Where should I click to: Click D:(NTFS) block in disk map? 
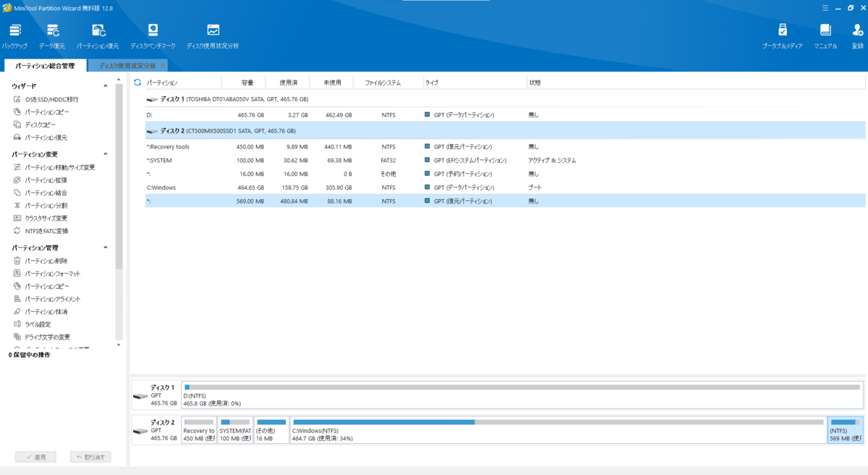522,395
